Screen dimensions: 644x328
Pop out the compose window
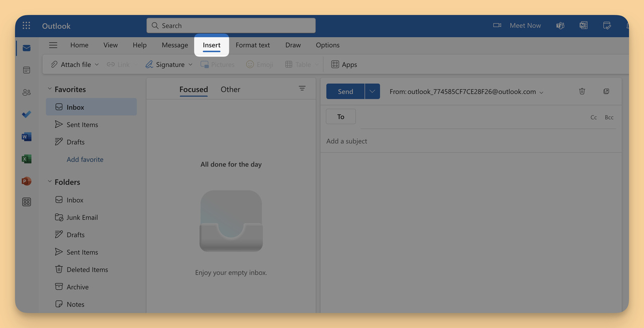click(606, 91)
